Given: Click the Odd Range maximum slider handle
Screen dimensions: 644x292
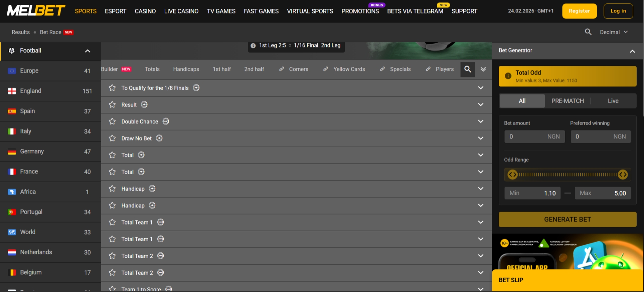Looking at the screenshot, I should point(623,175).
